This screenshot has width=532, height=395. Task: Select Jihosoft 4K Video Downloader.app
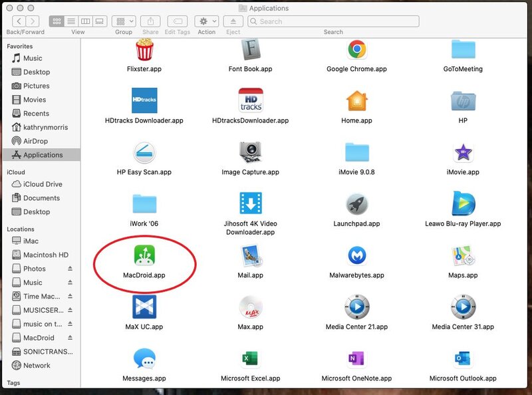pos(251,203)
